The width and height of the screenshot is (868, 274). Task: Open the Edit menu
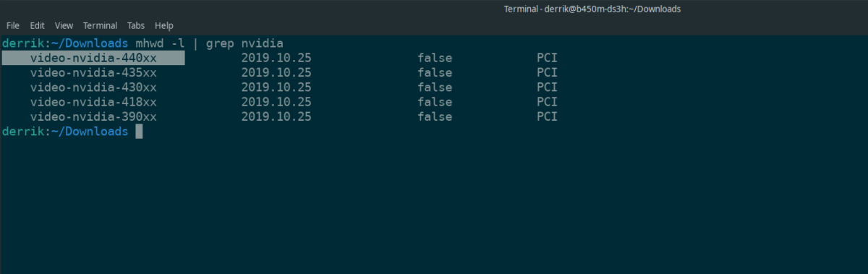[x=38, y=26]
